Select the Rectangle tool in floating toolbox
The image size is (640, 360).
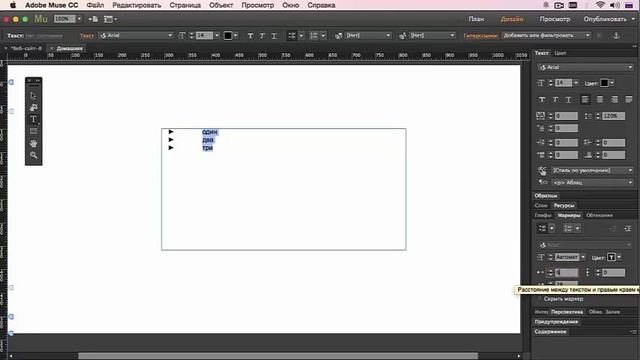click(33, 131)
